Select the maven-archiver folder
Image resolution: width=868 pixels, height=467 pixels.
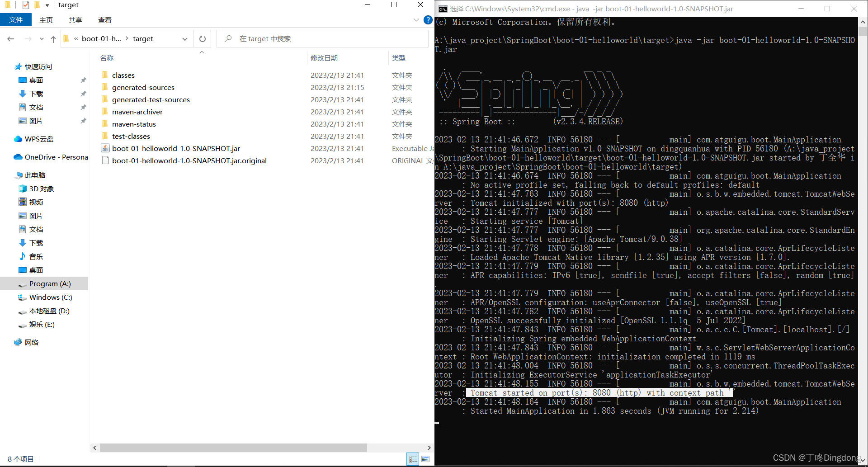[x=137, y=112]
